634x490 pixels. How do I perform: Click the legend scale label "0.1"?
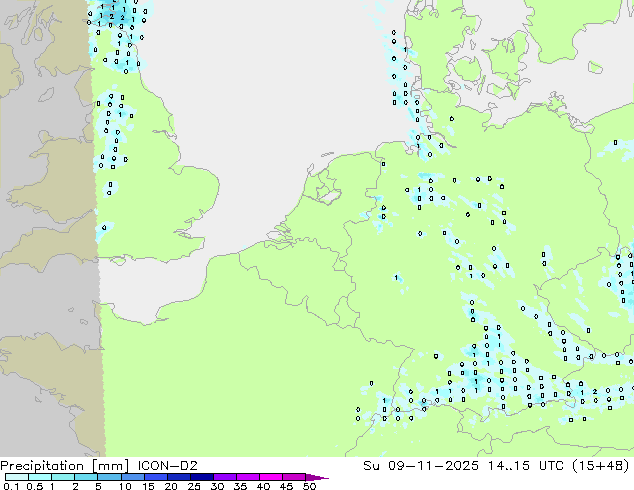(11, 486)
